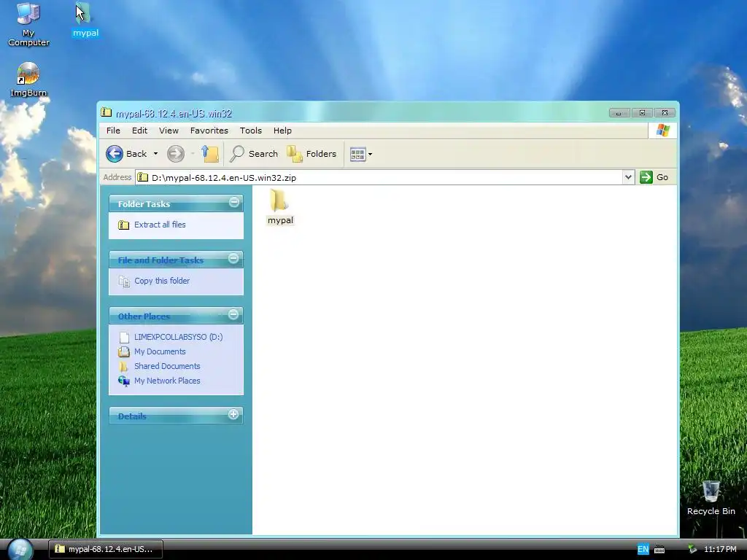This screenshot has height=560, width=747.
Task: Collapse the File and Folder Tasks panel
Action: [233, 259]
